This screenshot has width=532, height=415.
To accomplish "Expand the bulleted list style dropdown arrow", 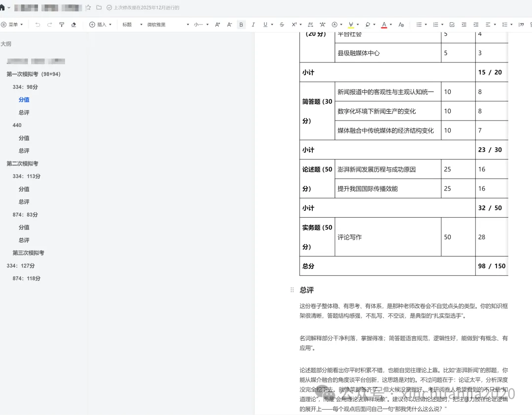I will 426,25.
